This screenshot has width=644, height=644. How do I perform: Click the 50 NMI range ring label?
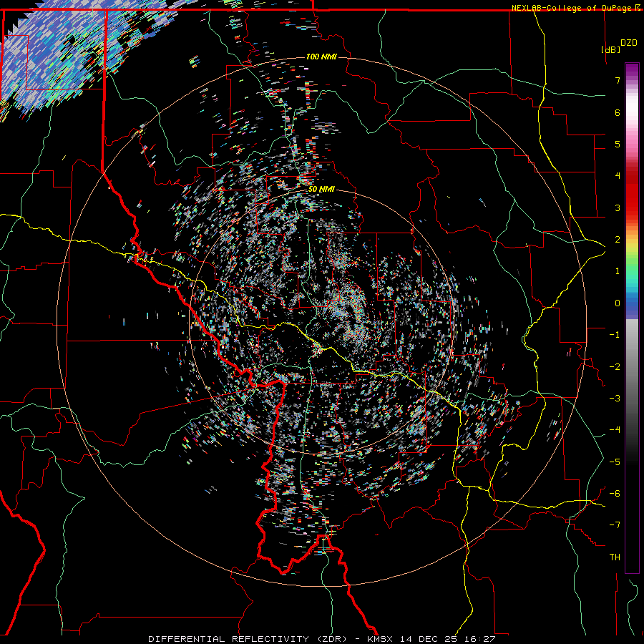pos(321,190)
